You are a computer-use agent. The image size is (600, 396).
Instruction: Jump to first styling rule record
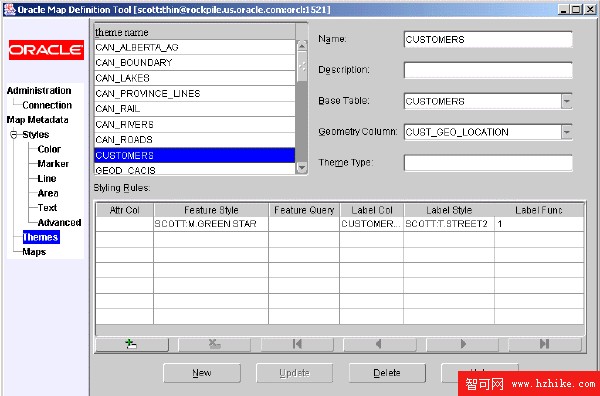click(x=297, y=344)
